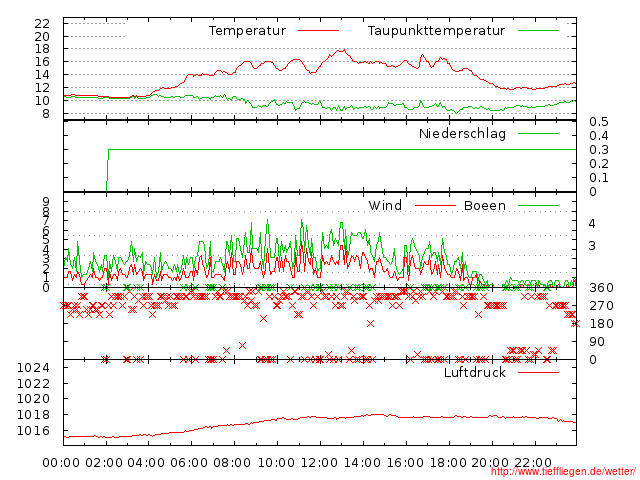The height and width of the screenshot is (480, 640).
Task: Click the 0.4 precipitation axis value
Action: coord(599,136)
